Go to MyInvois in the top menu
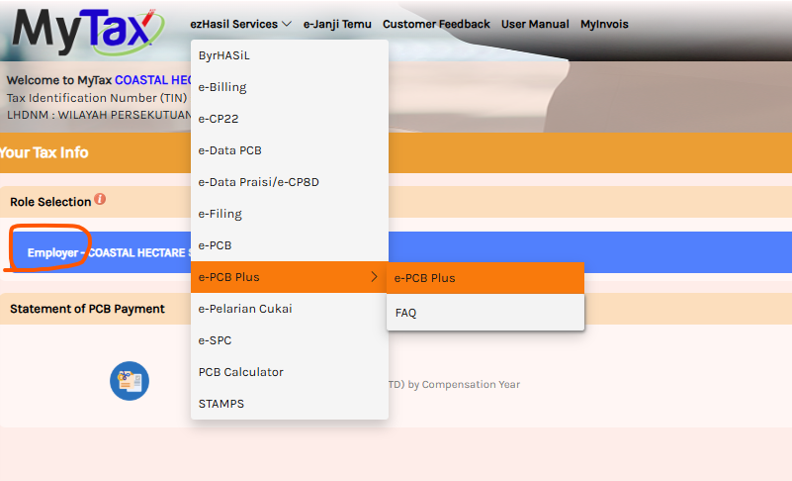The image size is (792, 481). click(604, 24)
